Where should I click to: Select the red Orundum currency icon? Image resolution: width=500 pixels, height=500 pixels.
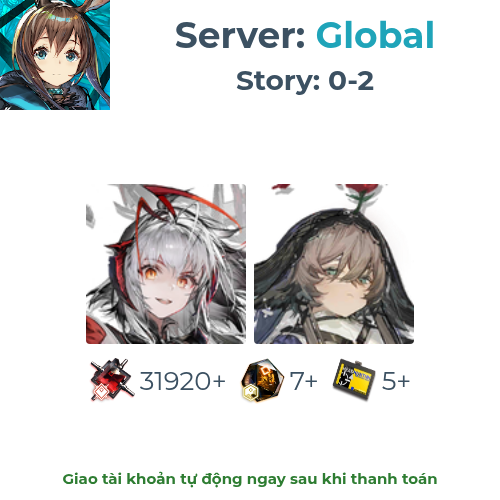tap(112, 379)
